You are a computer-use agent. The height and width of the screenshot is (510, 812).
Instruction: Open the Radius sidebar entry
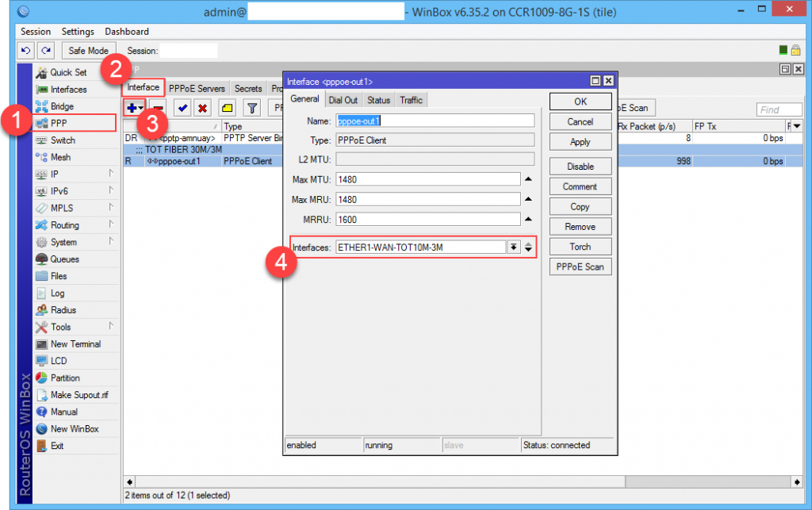click(63, 310)
